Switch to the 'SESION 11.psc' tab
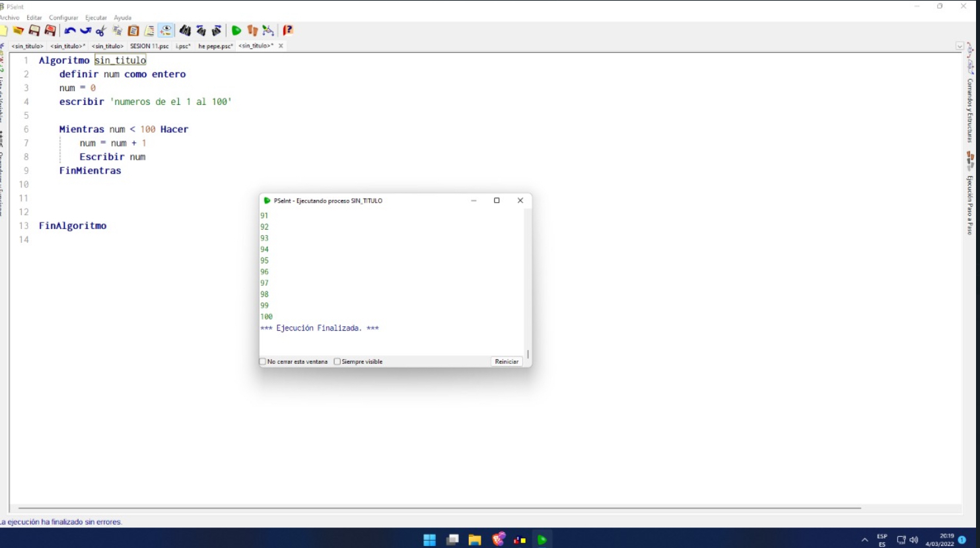This screenshot has width=980, height=548. point(149,46)
